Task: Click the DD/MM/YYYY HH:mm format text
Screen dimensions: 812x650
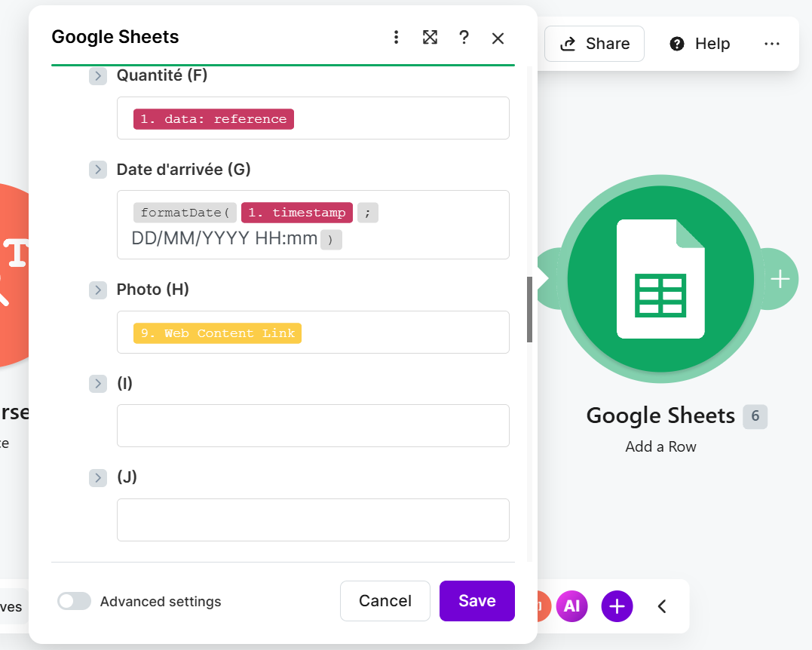Action: 224,238
